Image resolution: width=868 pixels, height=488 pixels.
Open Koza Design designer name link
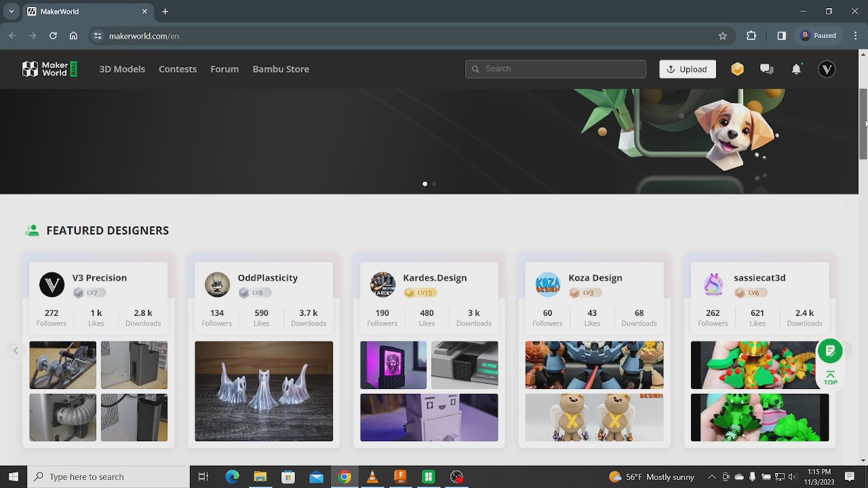tap(595, 278)
